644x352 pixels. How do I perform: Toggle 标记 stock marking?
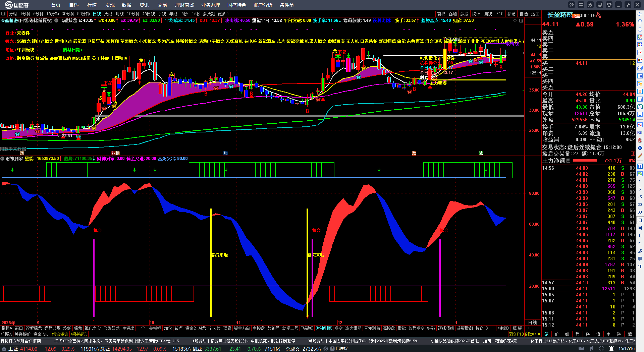511,14
